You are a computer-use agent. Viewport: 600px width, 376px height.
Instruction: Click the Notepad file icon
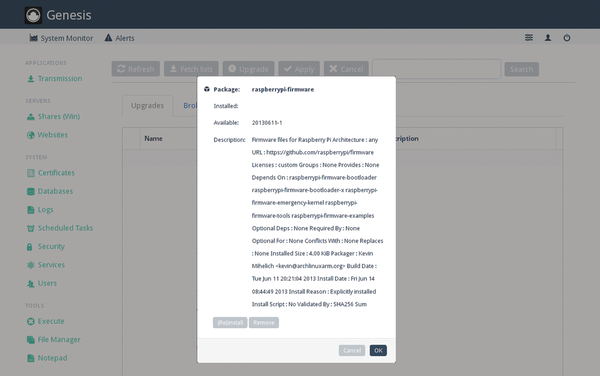(31, 358)
